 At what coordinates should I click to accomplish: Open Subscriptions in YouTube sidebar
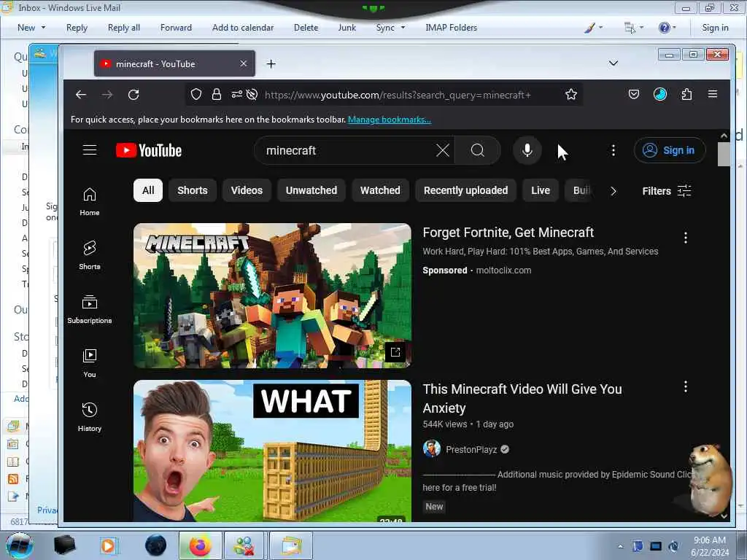(90, 309)
